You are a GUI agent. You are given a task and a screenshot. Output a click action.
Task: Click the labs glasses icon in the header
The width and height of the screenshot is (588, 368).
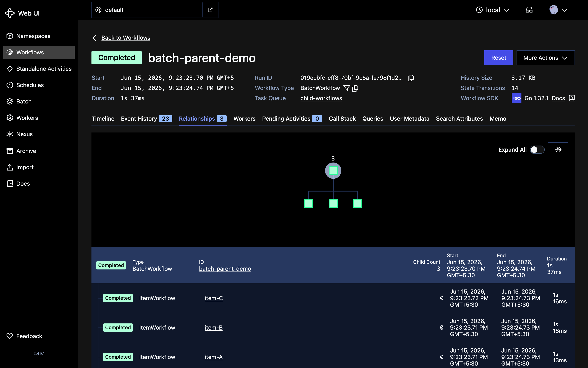529,10
